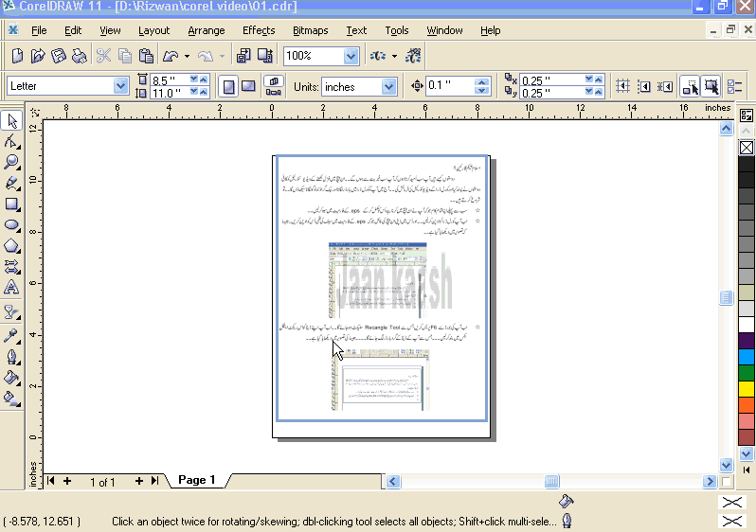The height and width of the screenshot is (532, 756).
Task: Set page to Landscape orientation
Action: [248, 87]
